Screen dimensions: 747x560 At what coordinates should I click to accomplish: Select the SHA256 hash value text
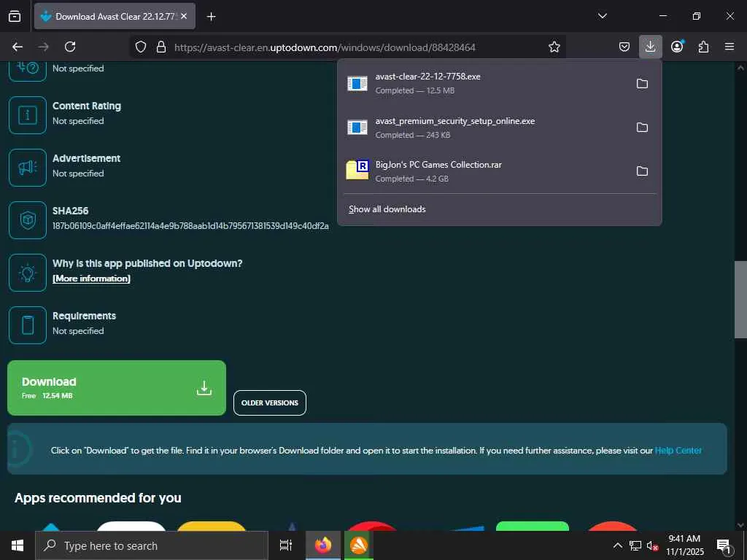(190, 226)
